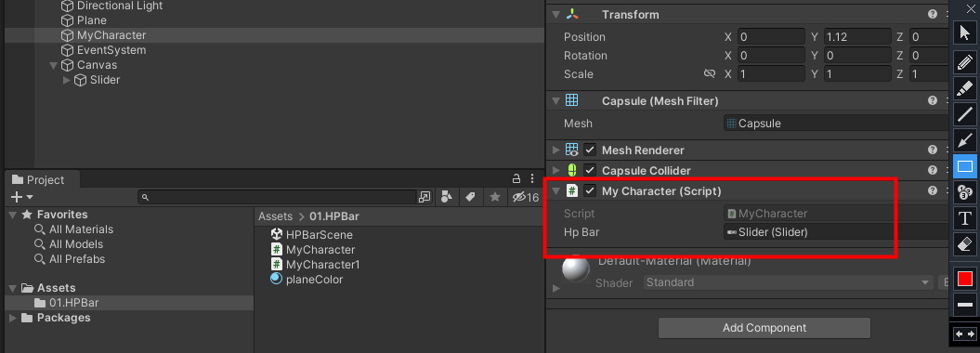Screen dimensions: 980x353
Task: Click Assets in the breadcrumb path
Action: tap(275, 216)
